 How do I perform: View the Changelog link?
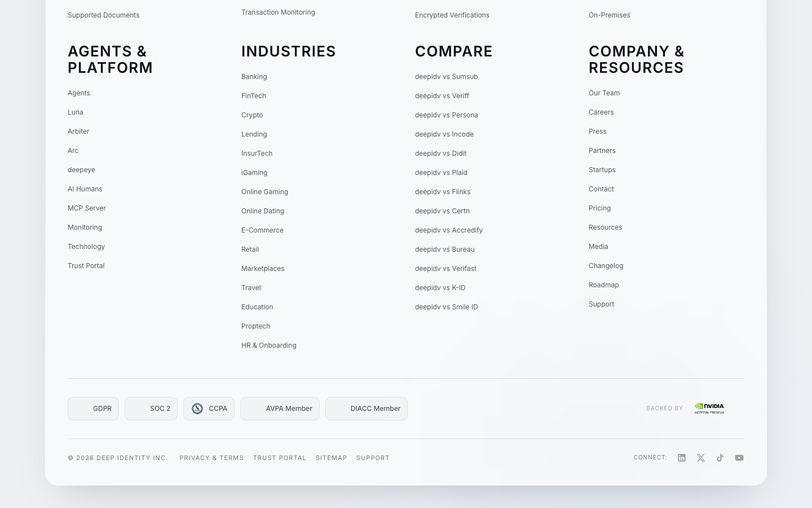click(x=606, y=266)
